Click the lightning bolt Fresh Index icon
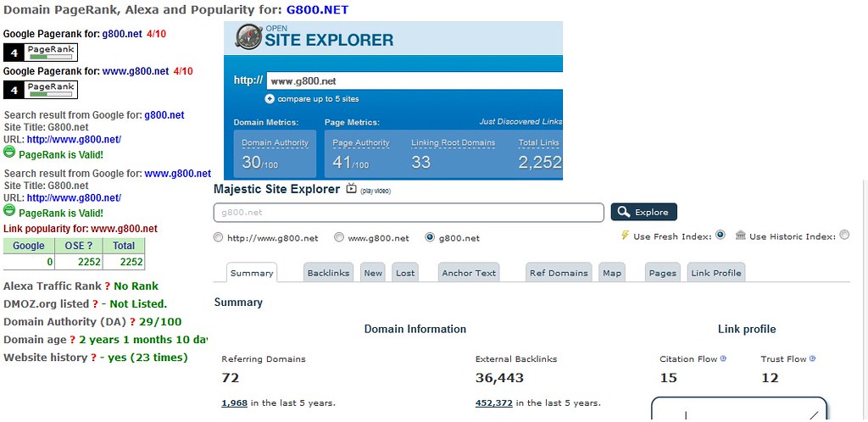This screenshot has width=868, height=422. 625,236
